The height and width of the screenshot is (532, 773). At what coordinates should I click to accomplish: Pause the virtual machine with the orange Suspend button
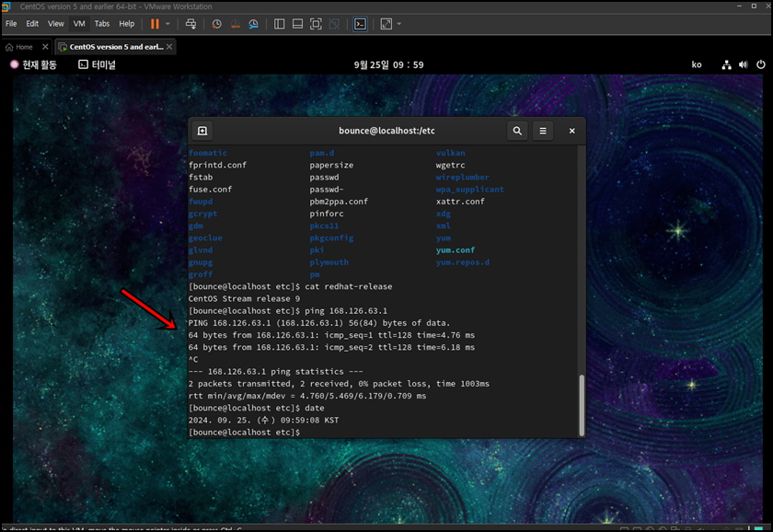tap(155, 24)
